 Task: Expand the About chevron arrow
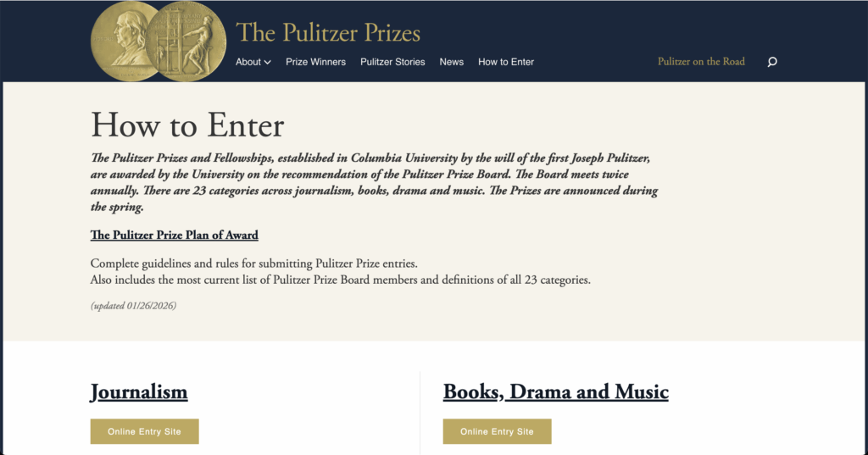click(268, 62)
